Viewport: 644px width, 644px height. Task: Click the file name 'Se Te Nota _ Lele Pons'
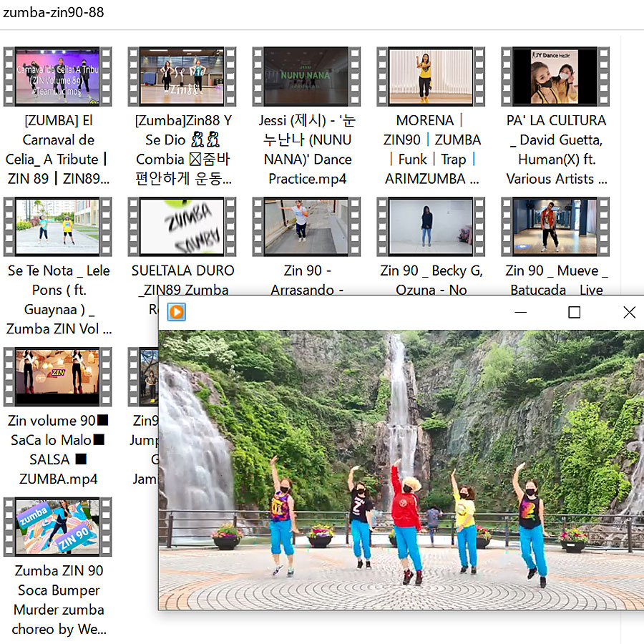click(59, 299)
